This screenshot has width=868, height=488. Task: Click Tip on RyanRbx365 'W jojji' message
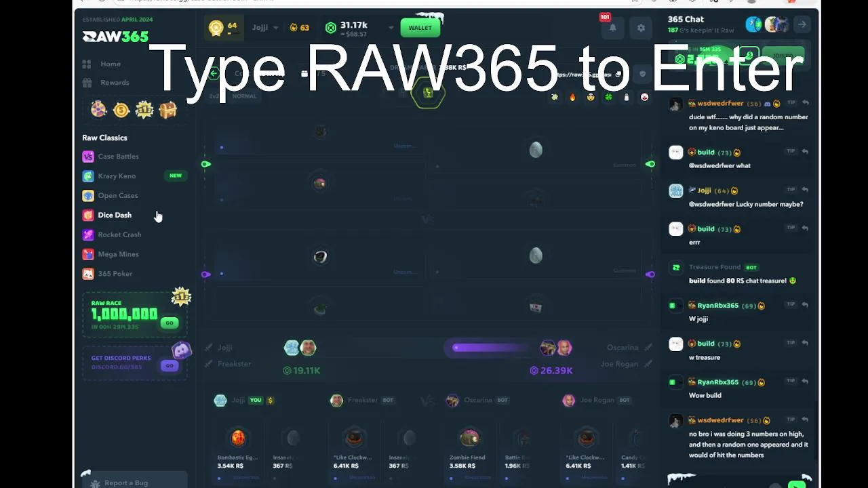(791, 304)
